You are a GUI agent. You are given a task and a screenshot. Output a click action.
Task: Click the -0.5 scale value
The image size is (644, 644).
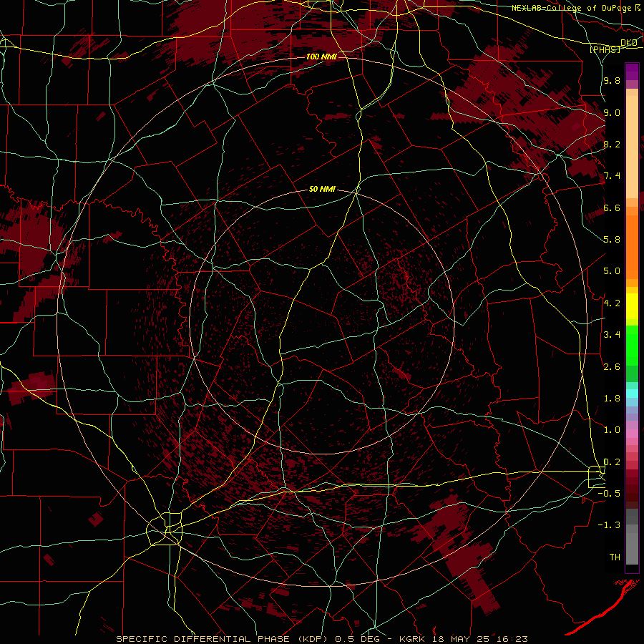click(x=610, y=493)
